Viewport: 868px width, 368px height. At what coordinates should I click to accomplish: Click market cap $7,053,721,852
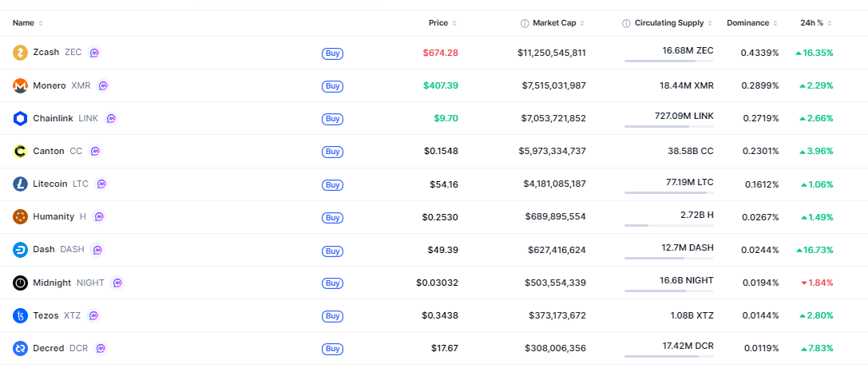click(x=553, y=118)
